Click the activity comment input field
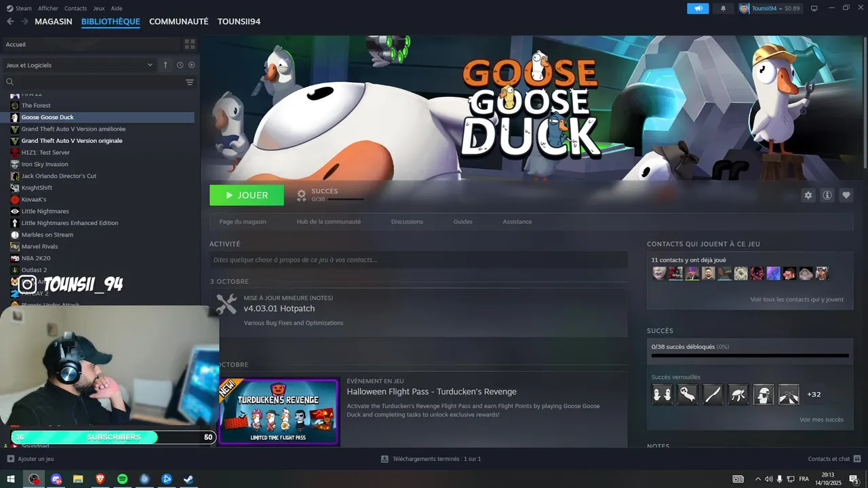 418,260
